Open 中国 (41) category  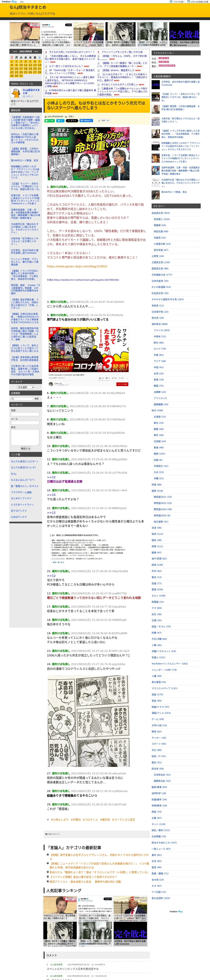(158, 367)
